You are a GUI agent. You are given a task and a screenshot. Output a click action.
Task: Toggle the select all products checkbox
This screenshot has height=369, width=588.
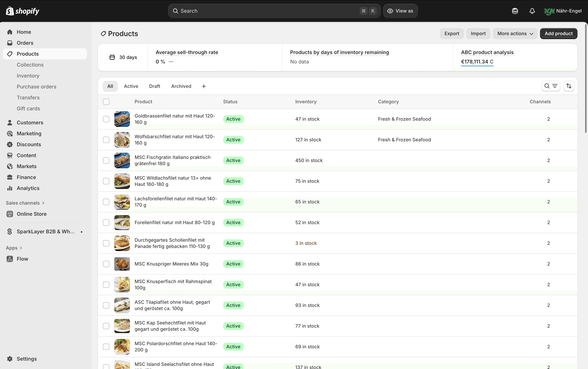coord(106,102)
